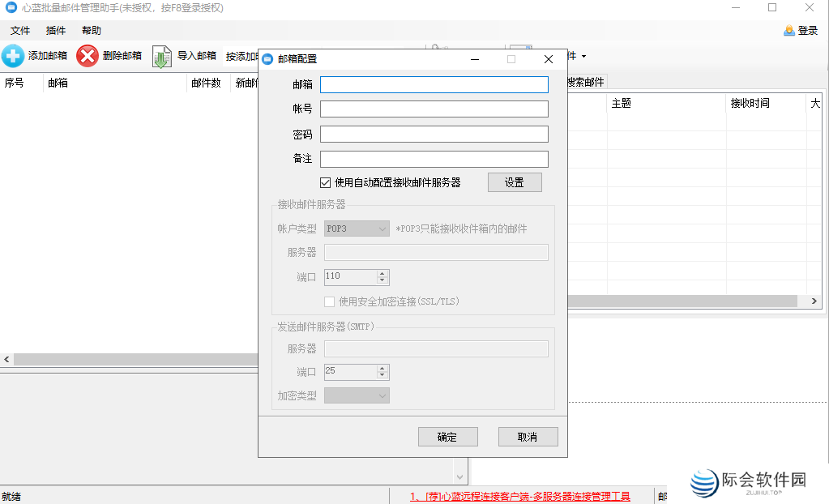Open the 文件 menu
Image resolution: width=829 pixels, height=504 pixels.
click(x=19, y=30)
